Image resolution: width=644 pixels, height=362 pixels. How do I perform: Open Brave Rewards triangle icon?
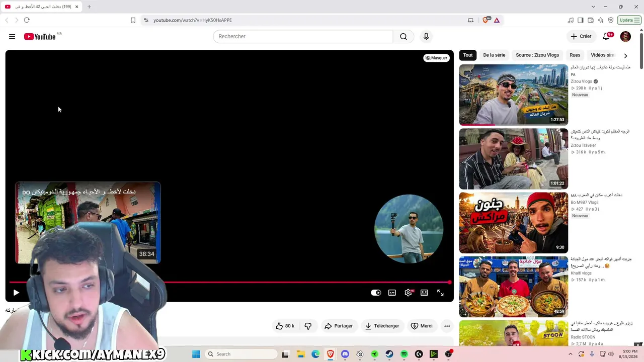pyautogui.click(x=497, y=20)
